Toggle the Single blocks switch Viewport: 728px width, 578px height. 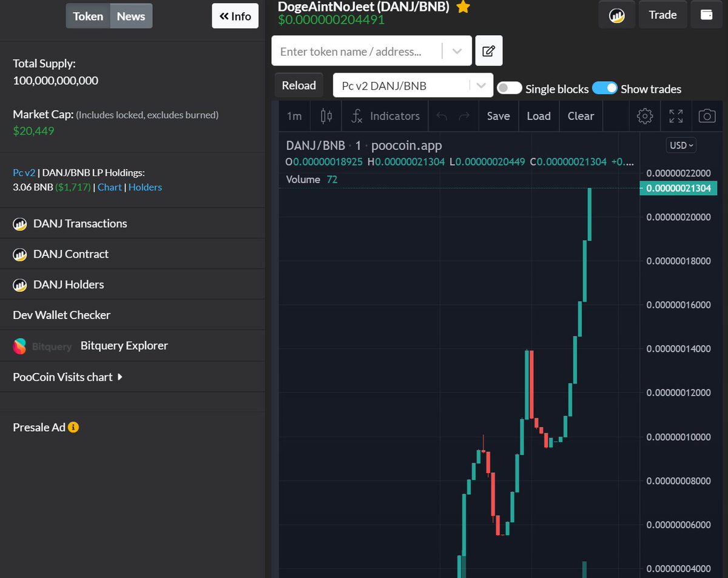click(x=510, y=89)
